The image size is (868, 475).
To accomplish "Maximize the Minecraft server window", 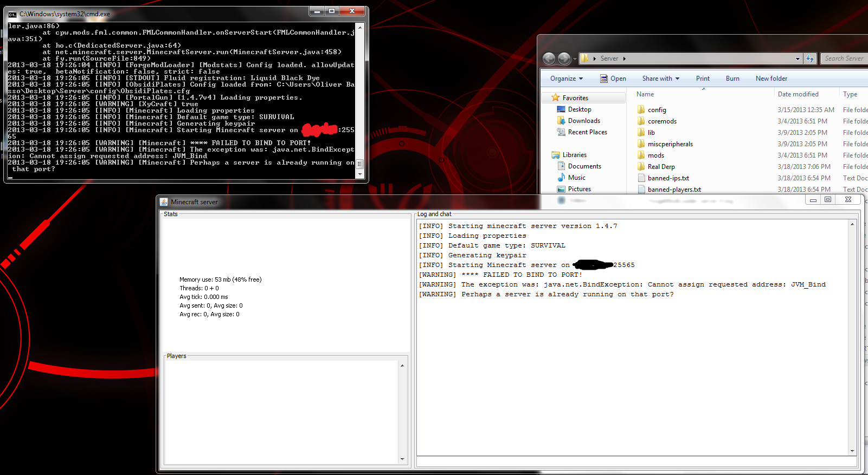I will click(x=827, y=200).
